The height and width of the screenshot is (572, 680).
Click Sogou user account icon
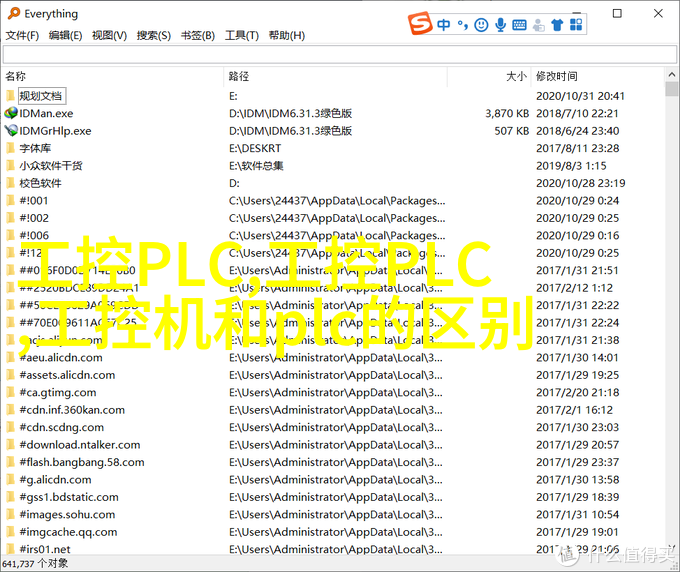(538, 25)
